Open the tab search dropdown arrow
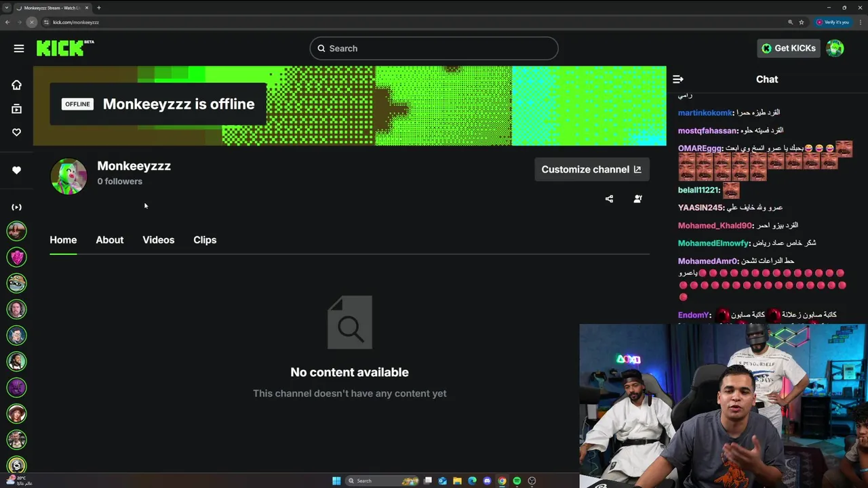Screen dimensions: 868x488 point(7,7)
